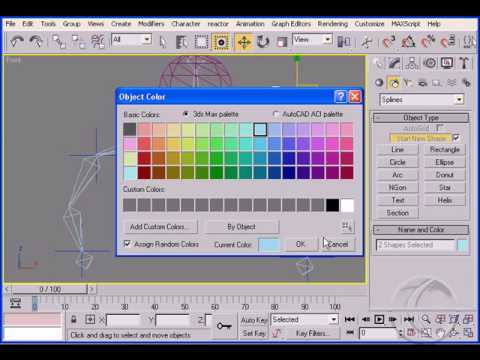The height and width of the screenshot is (360, 480).
Task: Click the object name field showing 2 Shapes Selected
Action: [x=415, y=245]
